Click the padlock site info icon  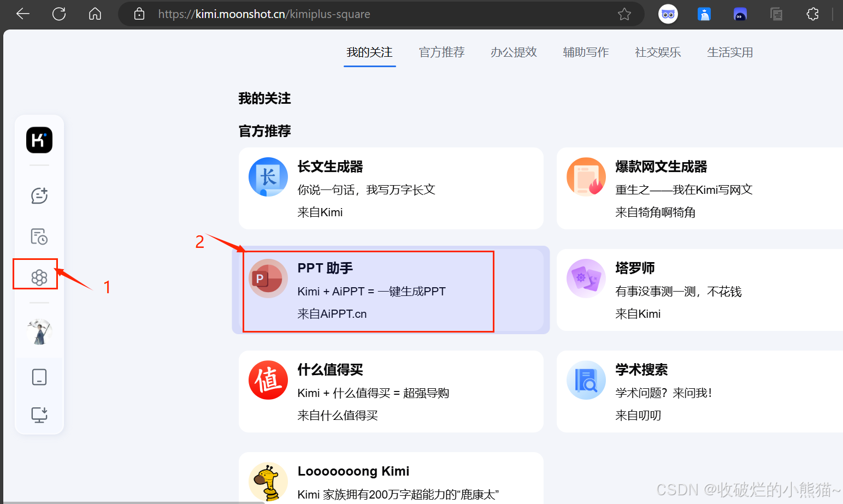click(x=139, y=14)
